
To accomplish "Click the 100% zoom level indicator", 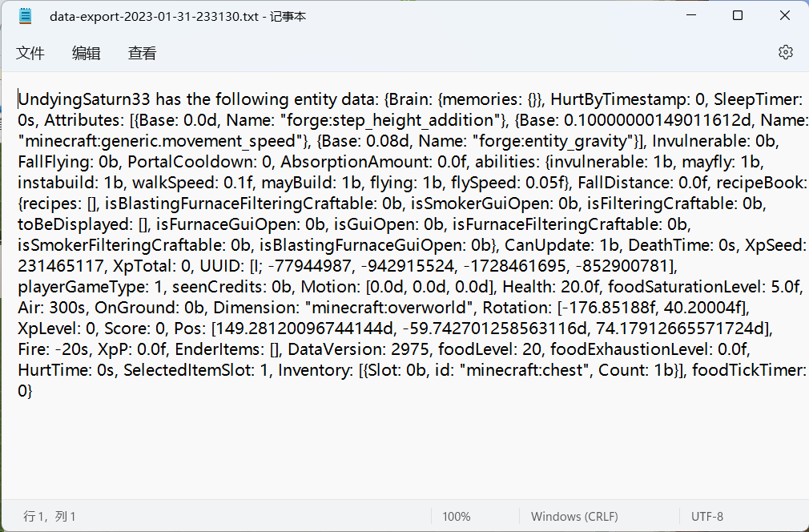I will point(456,517).
